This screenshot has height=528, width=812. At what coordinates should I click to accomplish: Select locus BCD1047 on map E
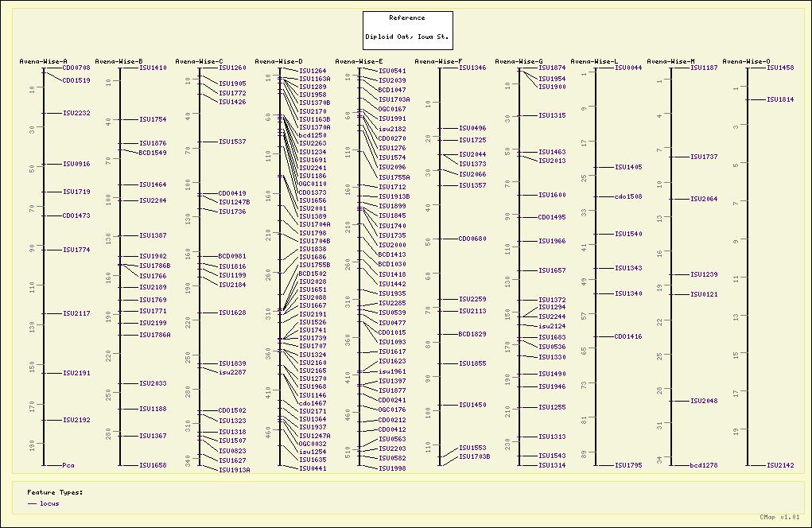[x=392, y=90]
